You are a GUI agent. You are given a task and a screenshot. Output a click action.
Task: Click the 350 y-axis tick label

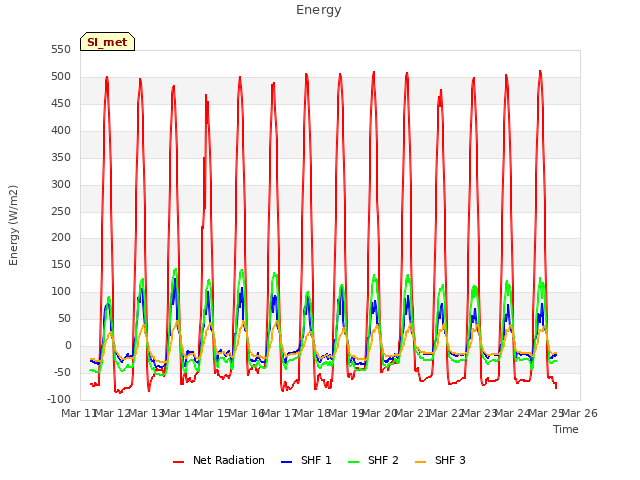point(61,158)
